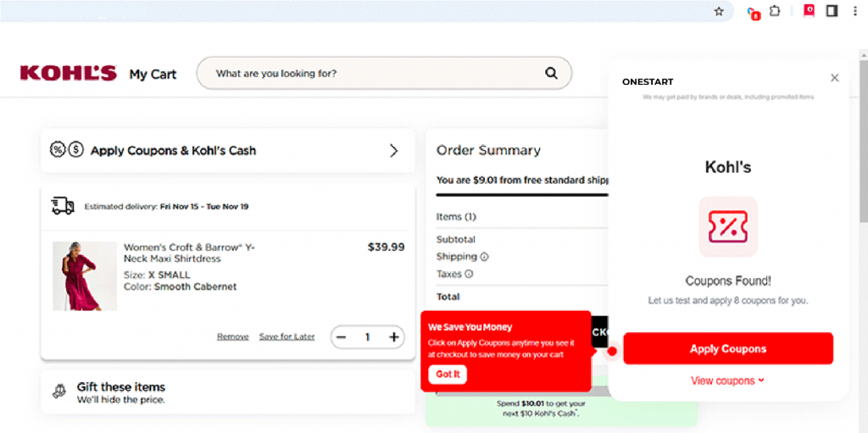Screen dimensions: 868x433
Task: Expand Apply Coupons & Kohl's Cash chevron
Action: coord(393,151)
